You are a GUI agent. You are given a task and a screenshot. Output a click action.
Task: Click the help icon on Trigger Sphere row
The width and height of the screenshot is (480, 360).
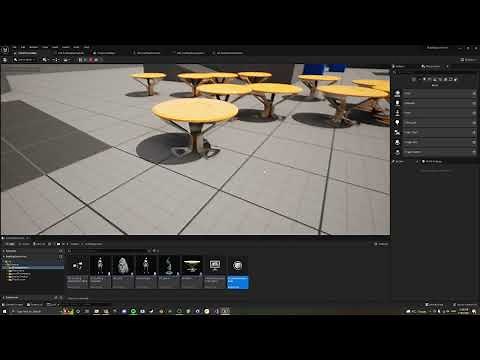474,152
